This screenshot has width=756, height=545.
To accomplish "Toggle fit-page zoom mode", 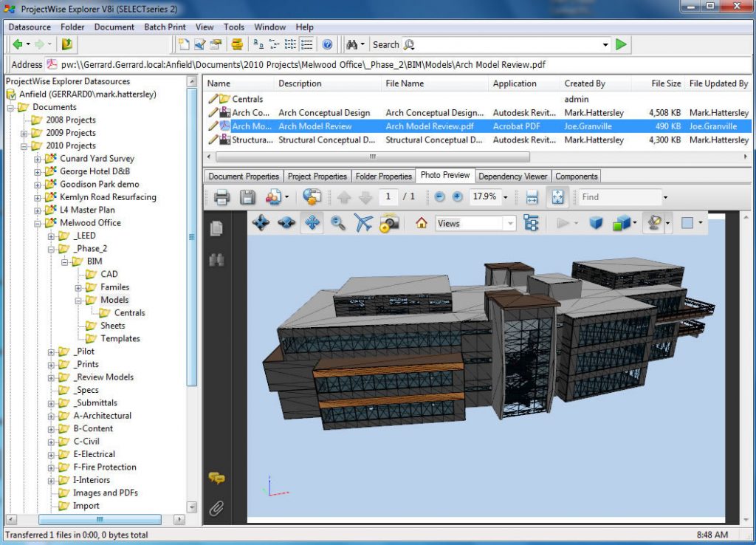I will [557, 197].
